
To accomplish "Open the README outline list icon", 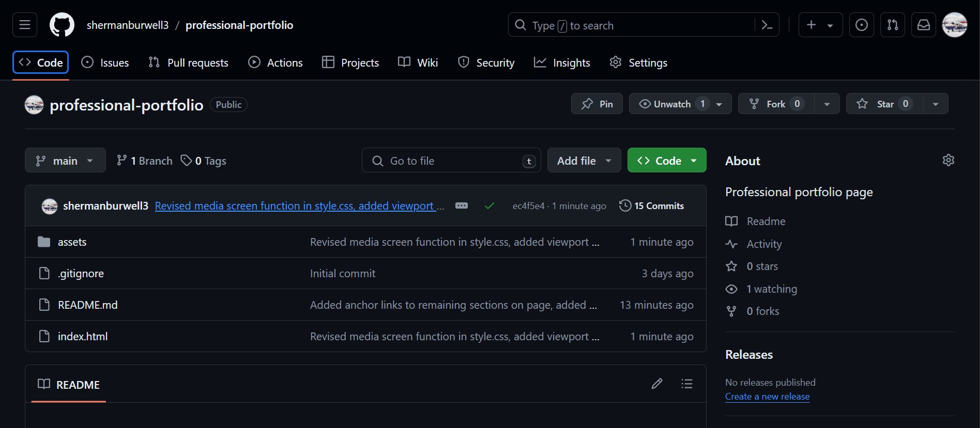I will (687, 384).
